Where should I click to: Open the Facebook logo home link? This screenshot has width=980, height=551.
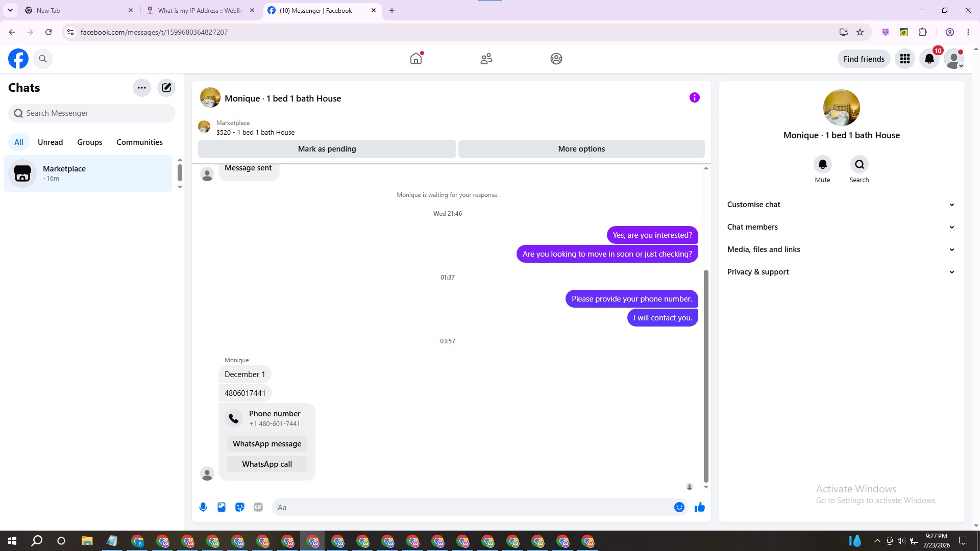[18, 59]
